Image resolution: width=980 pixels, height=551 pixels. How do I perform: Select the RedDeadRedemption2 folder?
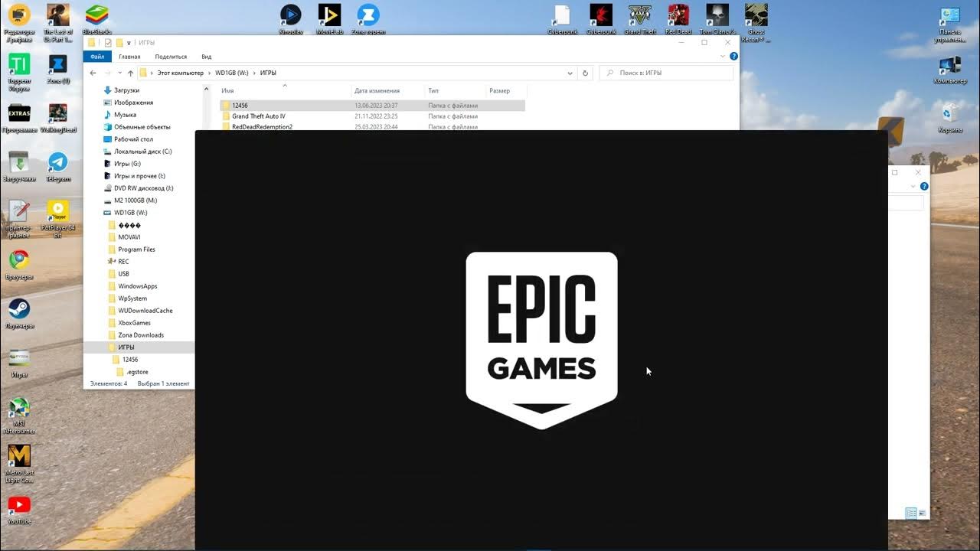pyautogui.click(x=372, y=126)
